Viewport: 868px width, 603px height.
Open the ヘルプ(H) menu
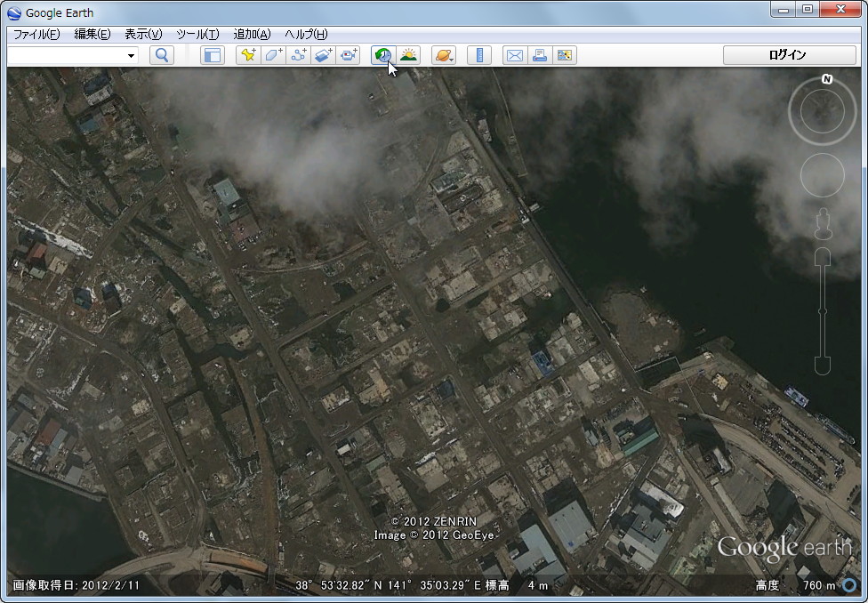tap(306, 35)
